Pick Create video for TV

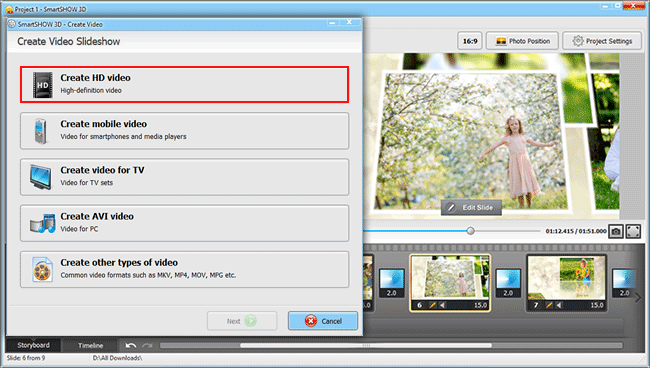[x=184, y=177]
